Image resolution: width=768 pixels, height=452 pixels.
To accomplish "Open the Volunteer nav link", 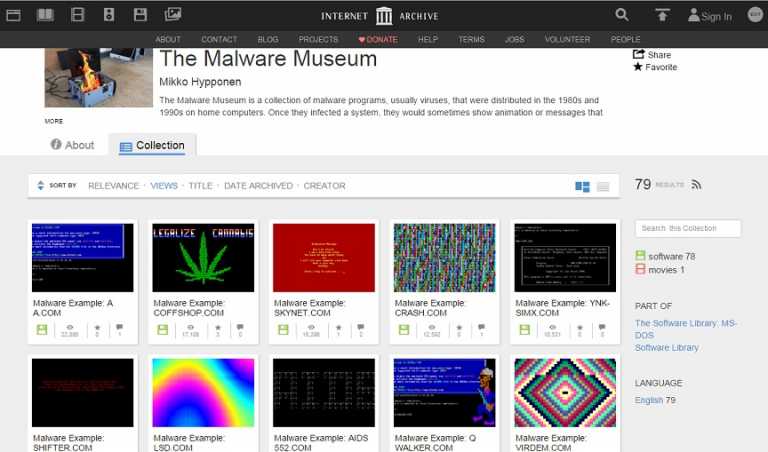I will coord(568,39).
